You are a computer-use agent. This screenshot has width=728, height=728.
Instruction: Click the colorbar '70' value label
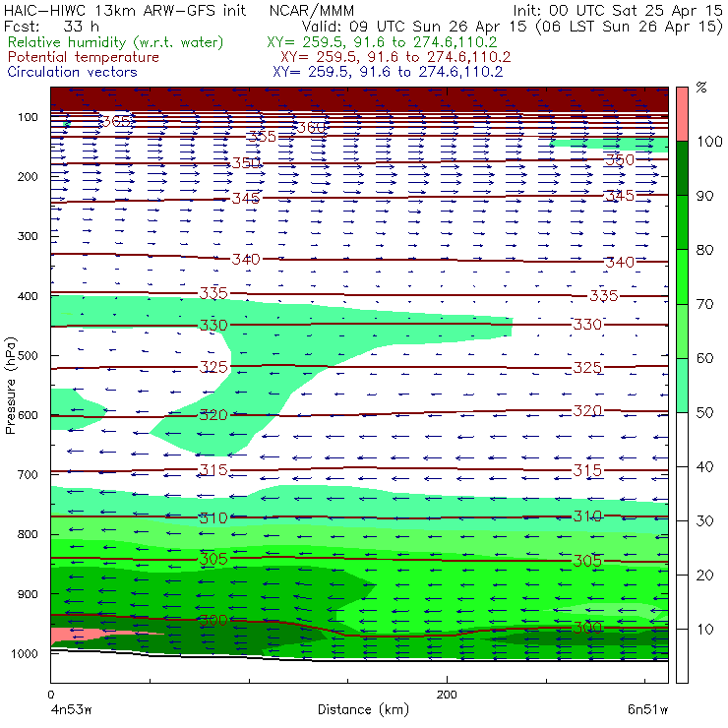[x=704, y=304]
